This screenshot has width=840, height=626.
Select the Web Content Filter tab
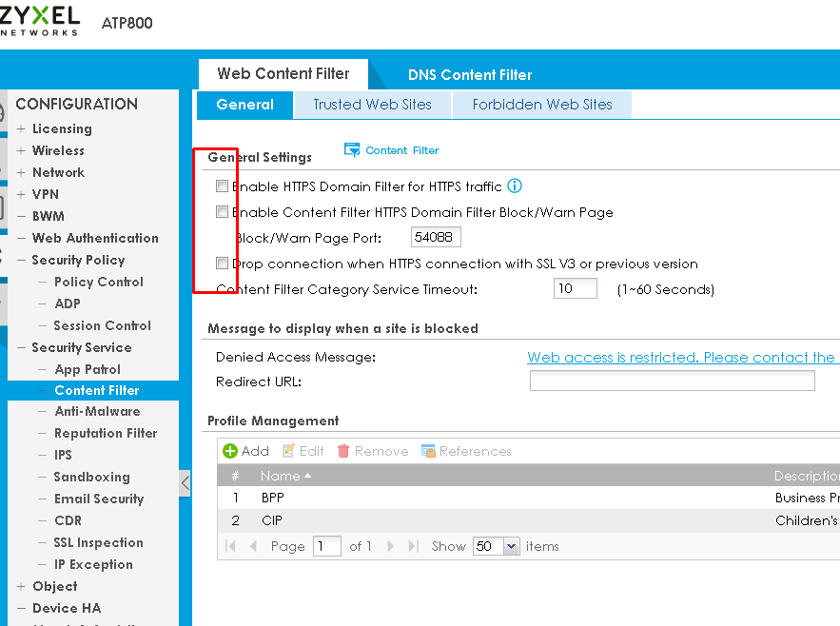(x=283, y=73)
